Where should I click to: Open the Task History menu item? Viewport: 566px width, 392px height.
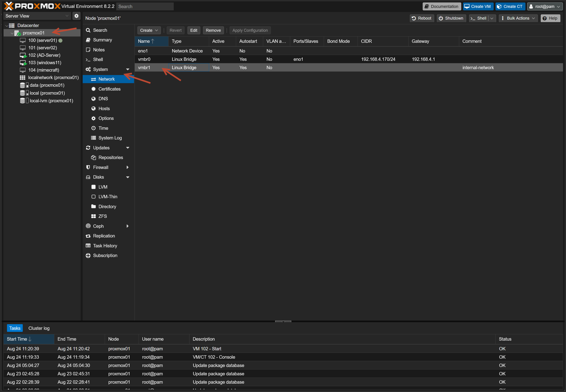pyautogui.click(x=105, y=246)
